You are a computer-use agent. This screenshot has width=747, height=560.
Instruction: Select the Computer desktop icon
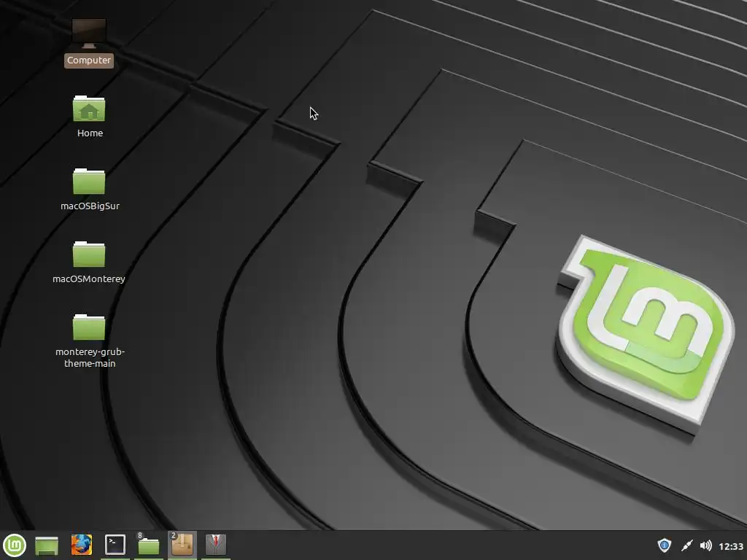click(89, 34)
